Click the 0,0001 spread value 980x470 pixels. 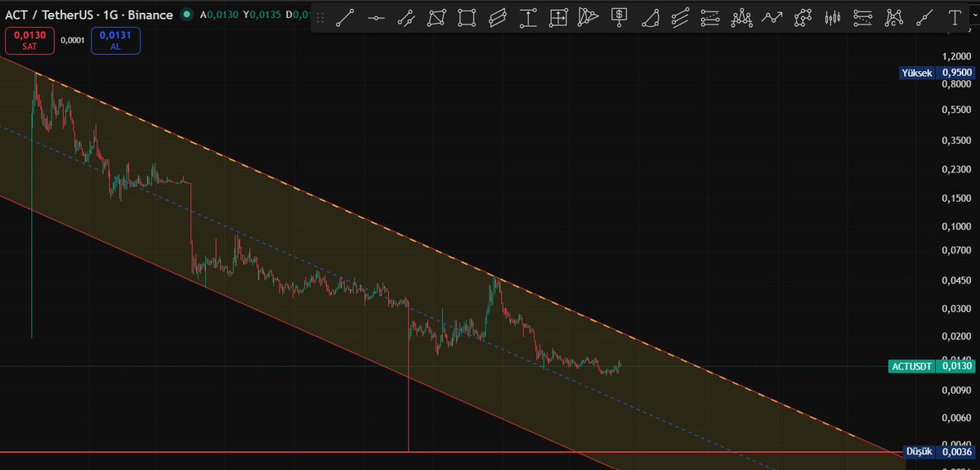(x=73, y=40)
